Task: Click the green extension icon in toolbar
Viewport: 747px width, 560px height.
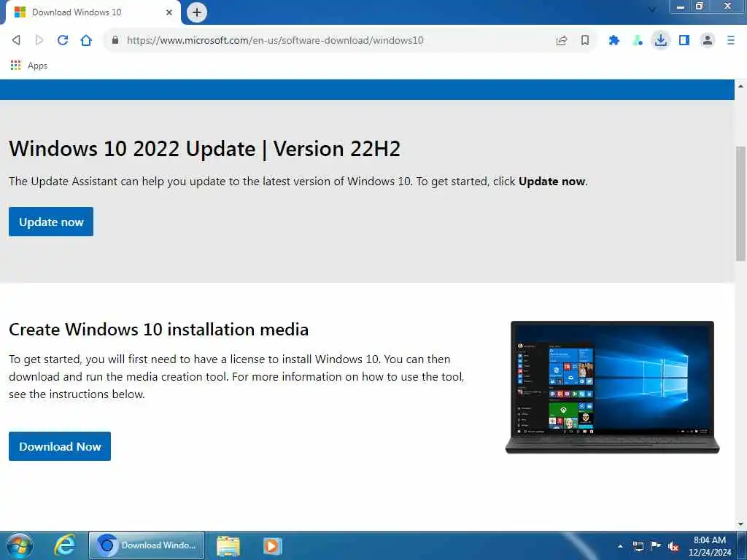Action: click(638, 41)
